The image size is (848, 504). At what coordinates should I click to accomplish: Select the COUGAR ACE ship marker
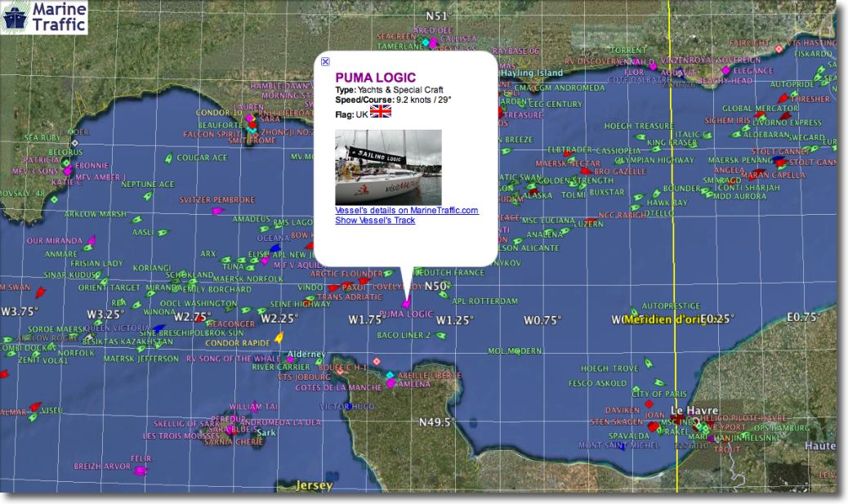coord(169,158)
